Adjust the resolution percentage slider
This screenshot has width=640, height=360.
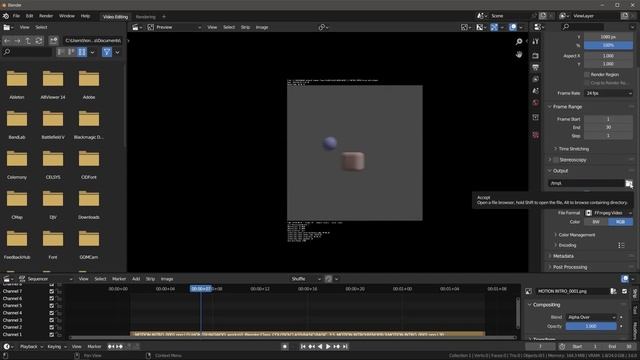point(608,45)
